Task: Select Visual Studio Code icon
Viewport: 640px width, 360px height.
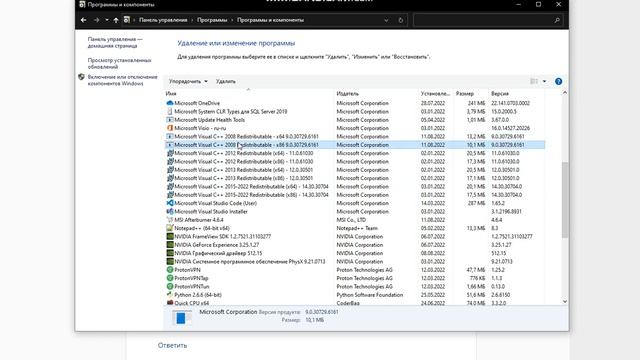Action: click(170, 203)
